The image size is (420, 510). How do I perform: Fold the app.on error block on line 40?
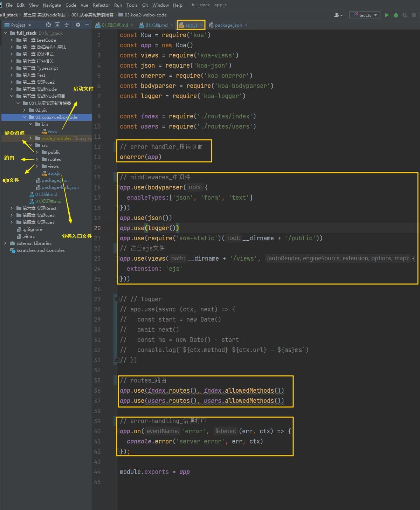[117, 431]
